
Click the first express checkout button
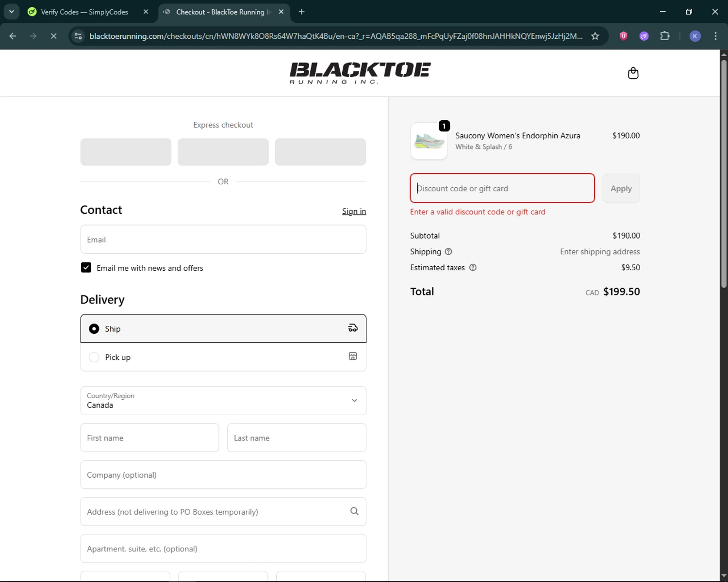tap(126, 152)
